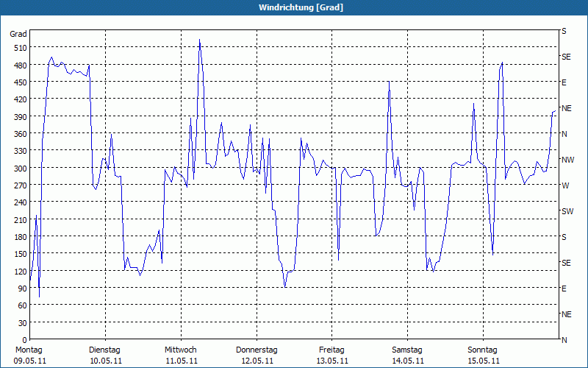588x368 pixels.
Task: Select the "Donnerstag" day label
Action: [x=257, y=350]
